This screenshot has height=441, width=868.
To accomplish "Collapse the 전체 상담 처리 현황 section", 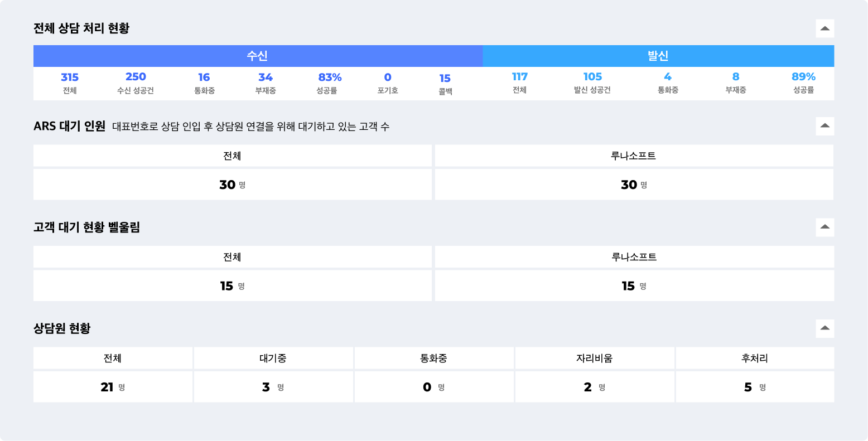I will (x=824, y=28).
